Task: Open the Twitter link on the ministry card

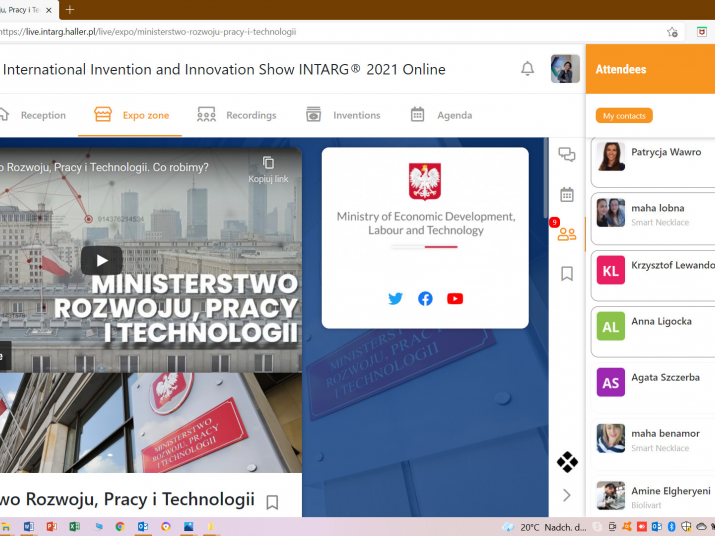Action: [395, 298]
